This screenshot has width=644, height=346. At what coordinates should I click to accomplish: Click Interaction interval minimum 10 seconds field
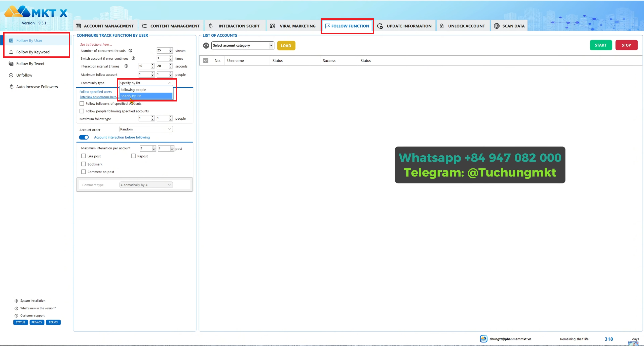click(145, 66)
